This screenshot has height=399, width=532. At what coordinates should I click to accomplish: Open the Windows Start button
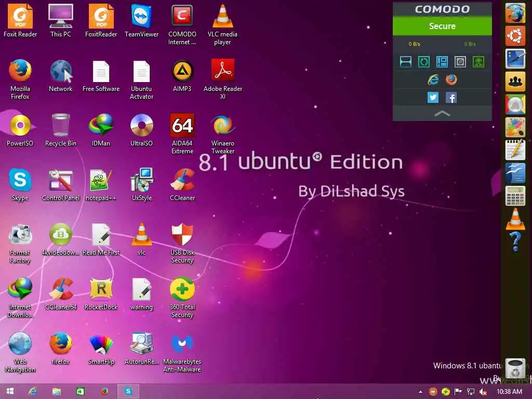click(10, 391)
